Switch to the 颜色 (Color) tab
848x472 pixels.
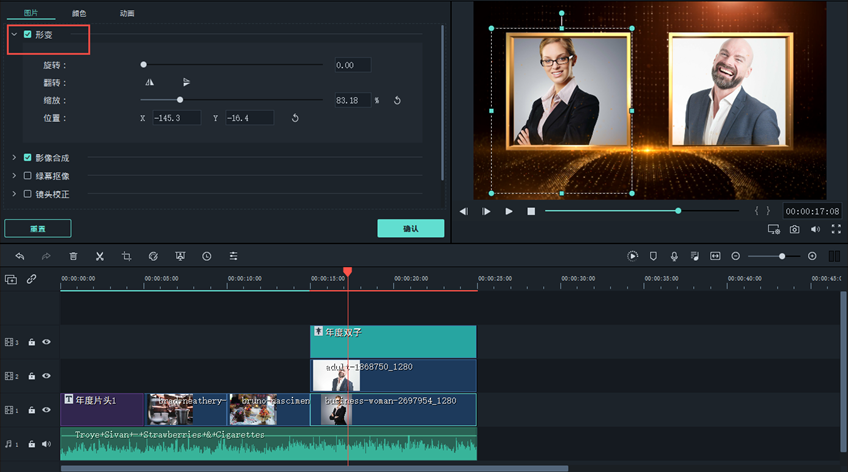(79, 13)
